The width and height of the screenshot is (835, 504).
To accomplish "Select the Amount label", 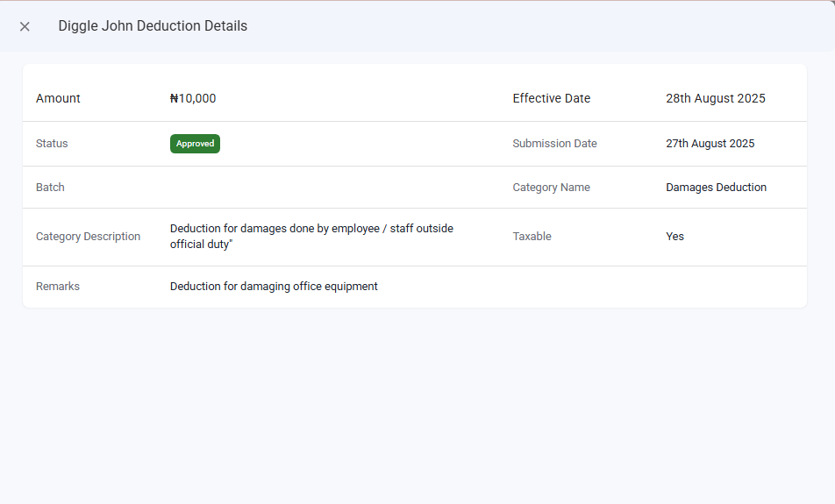I will (x=58, y=98).
